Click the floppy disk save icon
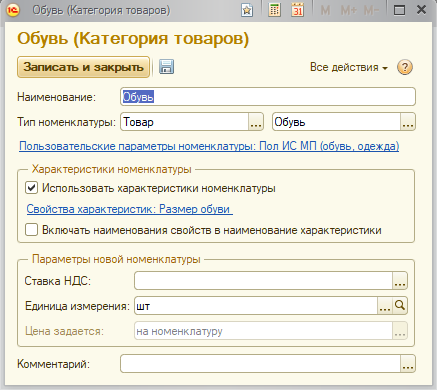The image size is (437, 390). coord(166,67)
